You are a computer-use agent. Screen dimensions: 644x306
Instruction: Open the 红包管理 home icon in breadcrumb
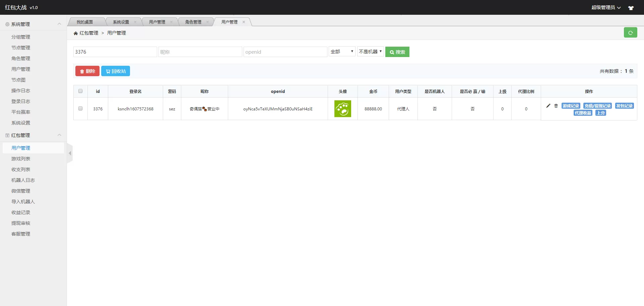click(76, 33)
